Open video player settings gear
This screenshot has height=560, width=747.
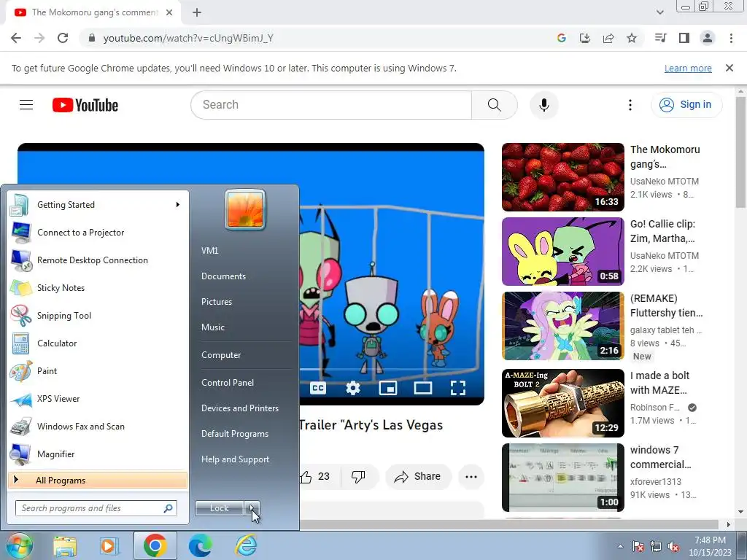pyautogui.click(x=353, y=388)
